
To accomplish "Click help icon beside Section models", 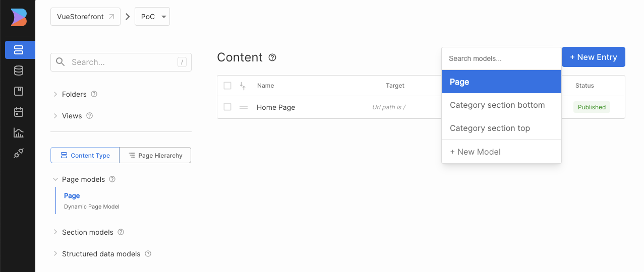I will pyautogui.click(x=121, y=232).
